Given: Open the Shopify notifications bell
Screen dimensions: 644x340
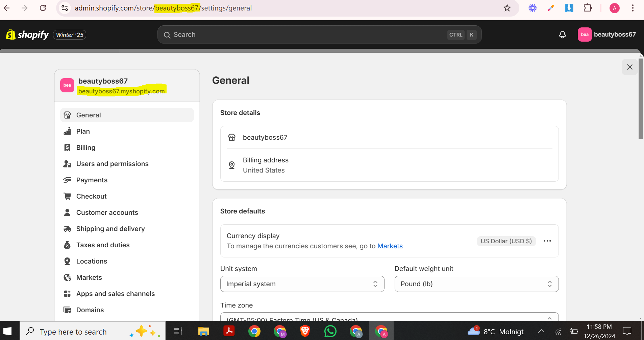Looking at the screenshot, I should point(562,35).
